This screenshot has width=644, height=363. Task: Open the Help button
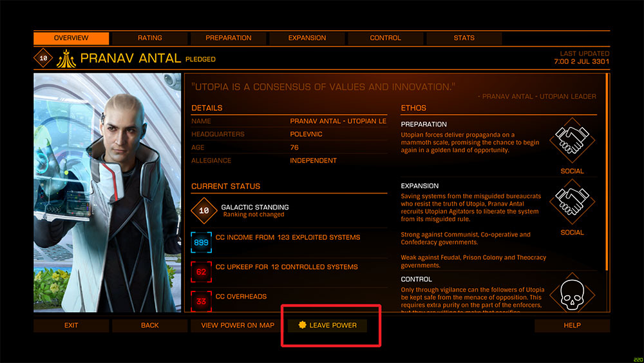point(572,325)
